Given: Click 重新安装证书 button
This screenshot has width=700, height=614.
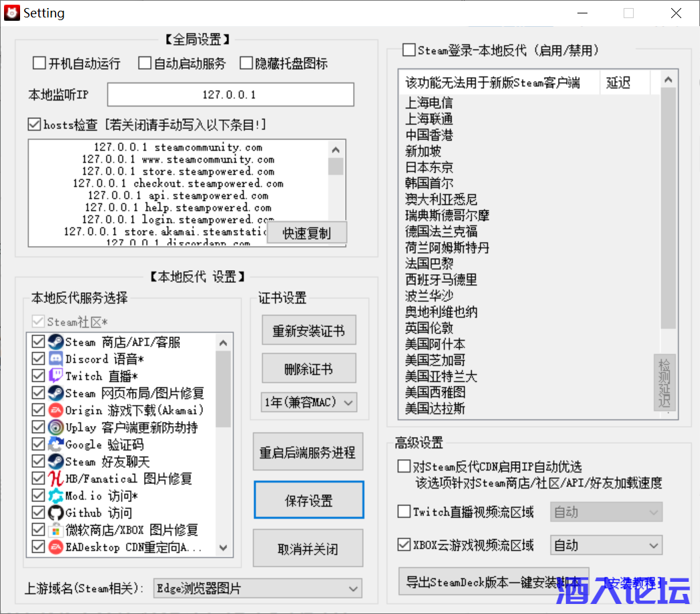Looking at the screenshot, I should (x=309, y=330).
